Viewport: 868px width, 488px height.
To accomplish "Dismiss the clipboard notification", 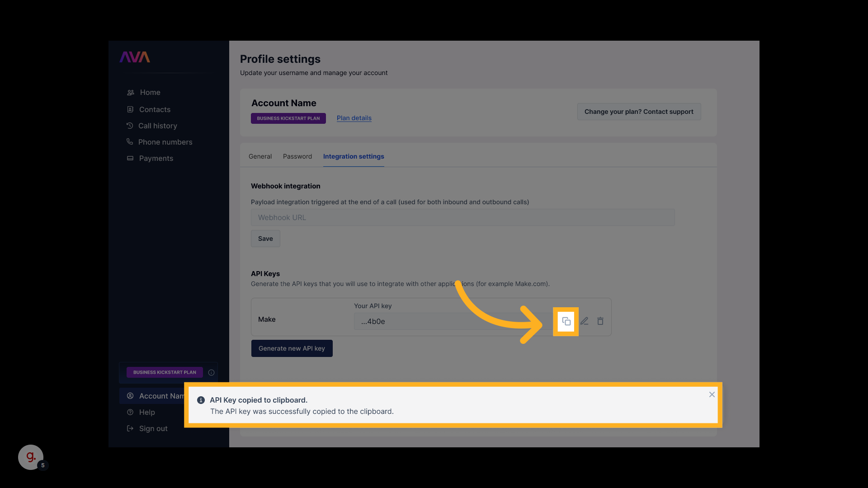I will coord(712,394).
